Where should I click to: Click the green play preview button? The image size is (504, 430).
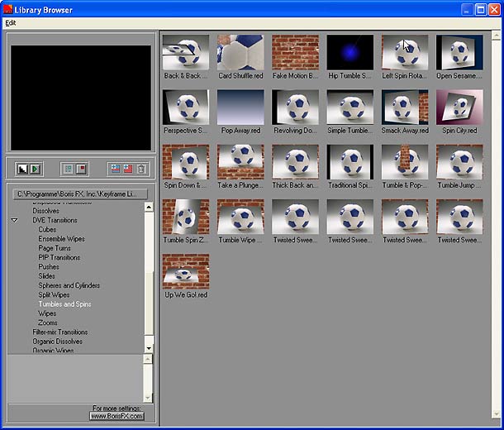(36, 169)
